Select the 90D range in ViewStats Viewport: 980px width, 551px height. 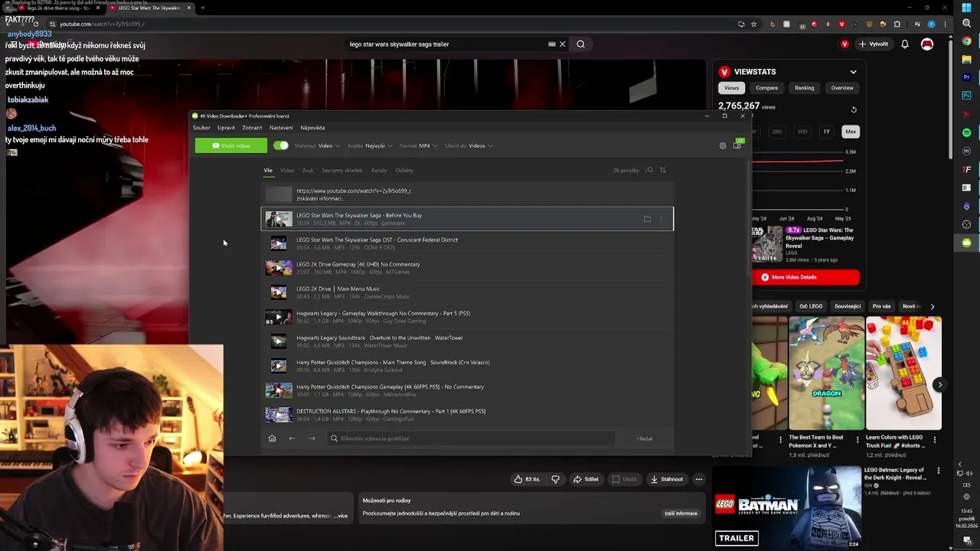tap(802, 132)
